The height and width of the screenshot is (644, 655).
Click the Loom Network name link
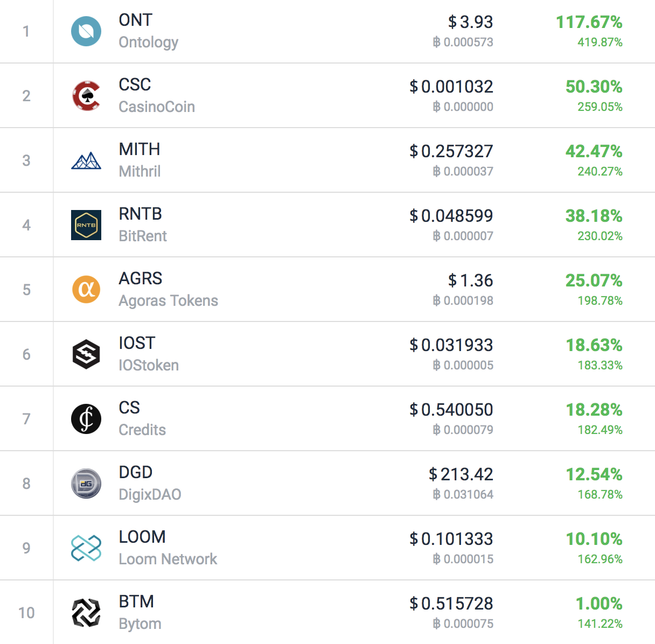pyautogui.click(x=168, y=559)
